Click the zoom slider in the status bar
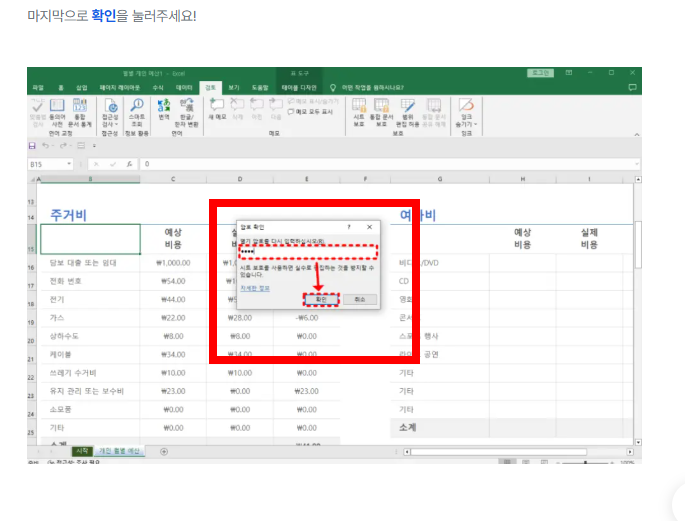Viewport: 685px width, 521px height. click(585, 462)
